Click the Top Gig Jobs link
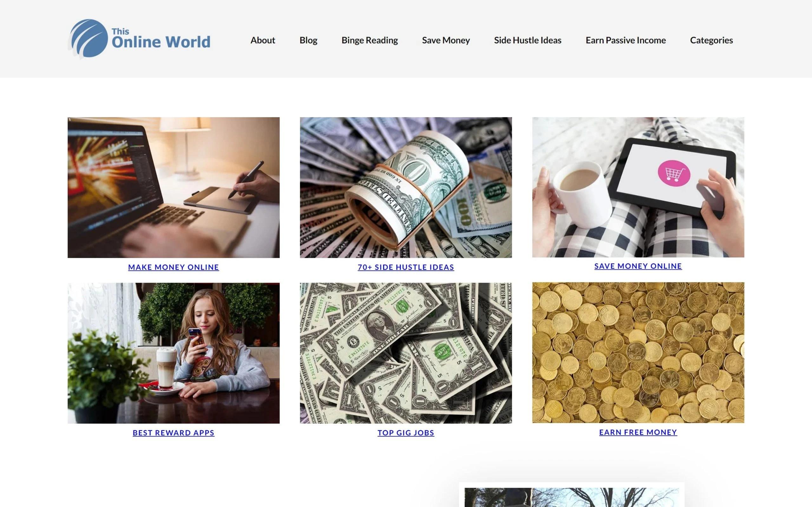The height and width of the screenshot is (507, 812). coord(406,433)
